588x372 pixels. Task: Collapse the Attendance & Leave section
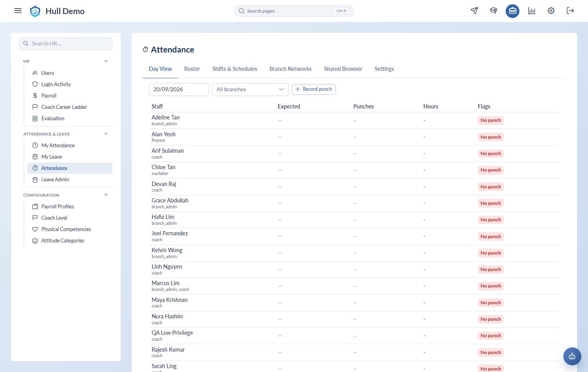[106, 134]
